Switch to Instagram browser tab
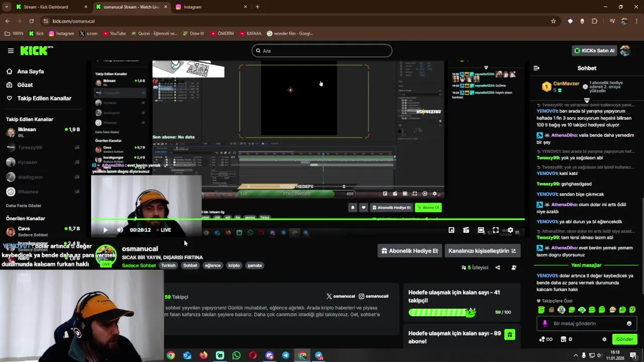The width and height of the screenshot is (644, 362). (211, 7)
